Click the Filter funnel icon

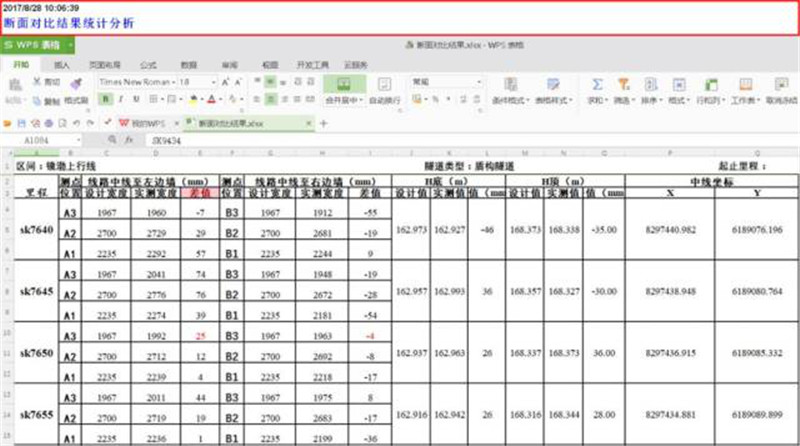tap(622, 85)
